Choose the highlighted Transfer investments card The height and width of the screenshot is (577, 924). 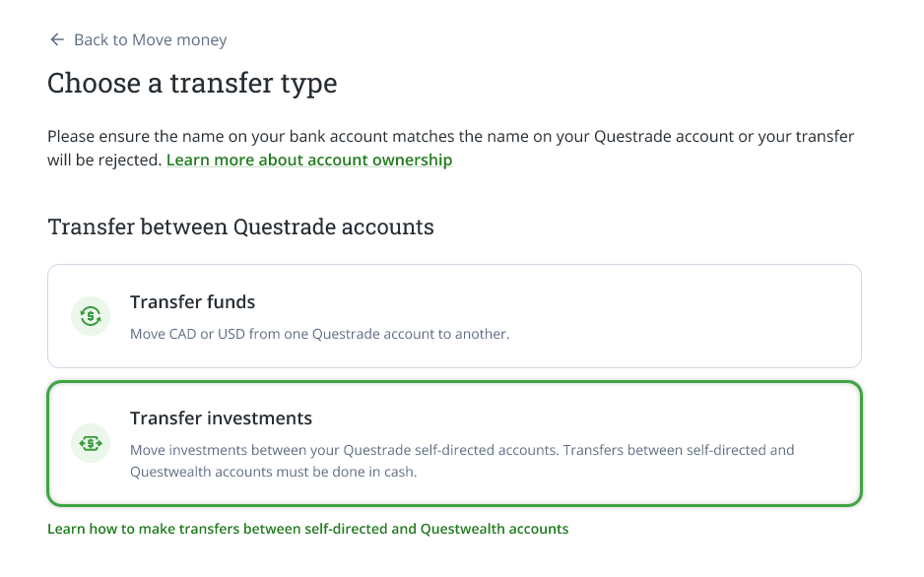(454, 443)
